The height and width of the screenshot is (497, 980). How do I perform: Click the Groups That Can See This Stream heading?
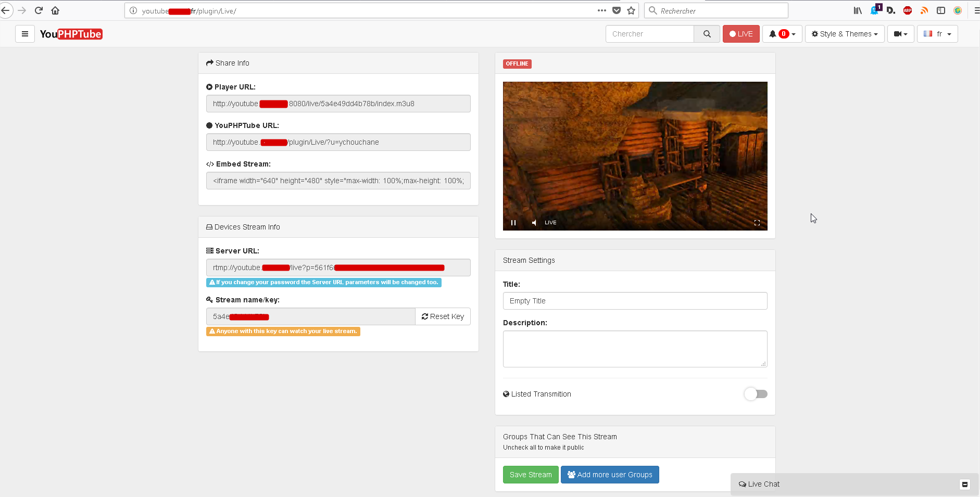coord(560,437)
